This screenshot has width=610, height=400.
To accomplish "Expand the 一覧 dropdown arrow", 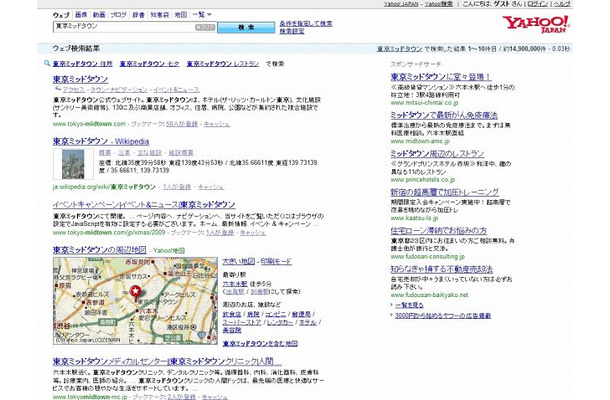I will point(209,15).
